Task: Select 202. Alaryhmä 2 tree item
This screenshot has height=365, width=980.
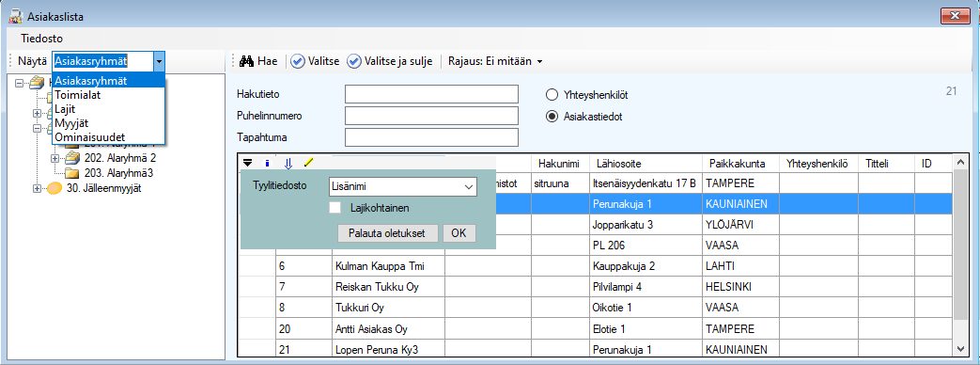Action: click(120, 158)
